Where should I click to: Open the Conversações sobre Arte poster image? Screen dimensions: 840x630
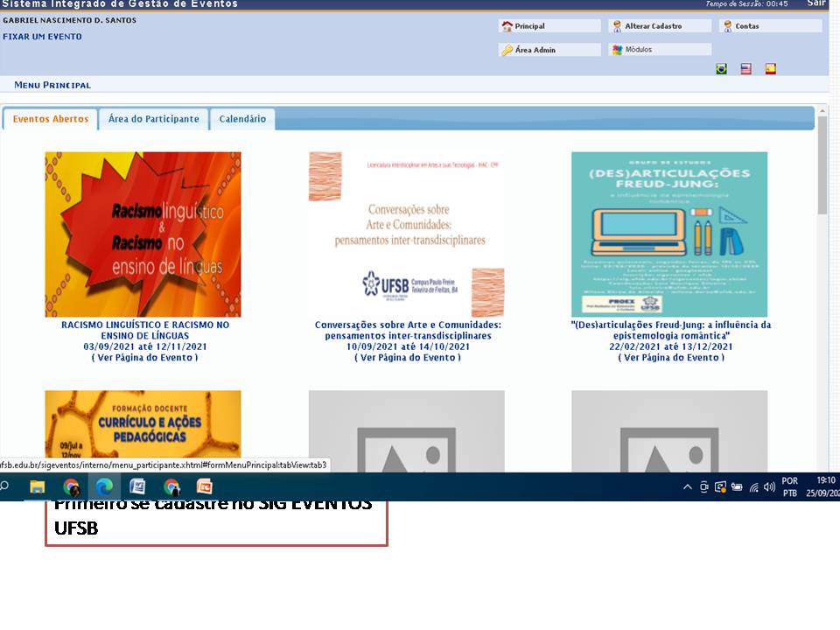tap(406, 234)
